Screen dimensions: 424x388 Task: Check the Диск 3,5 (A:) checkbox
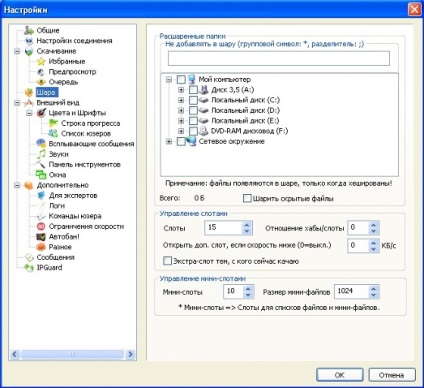tap(193, 90)
